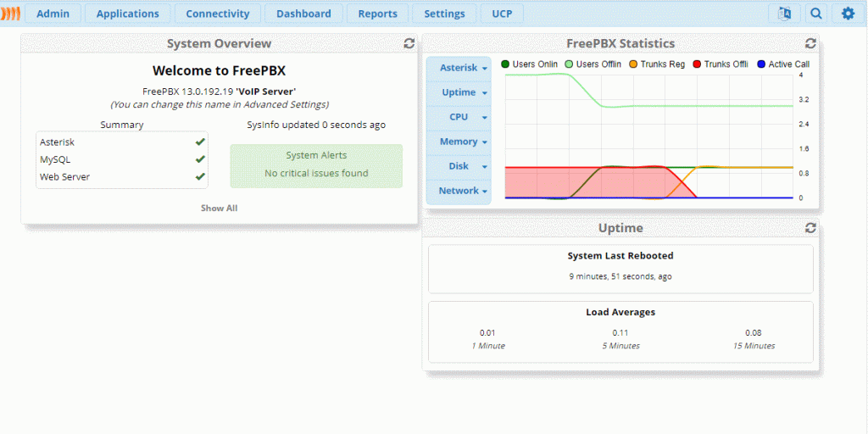Viewport: 868px width, 434px height.
Task: Click 'SysInfo updated 0 seconds ago' text
Action: pos(316,125)
